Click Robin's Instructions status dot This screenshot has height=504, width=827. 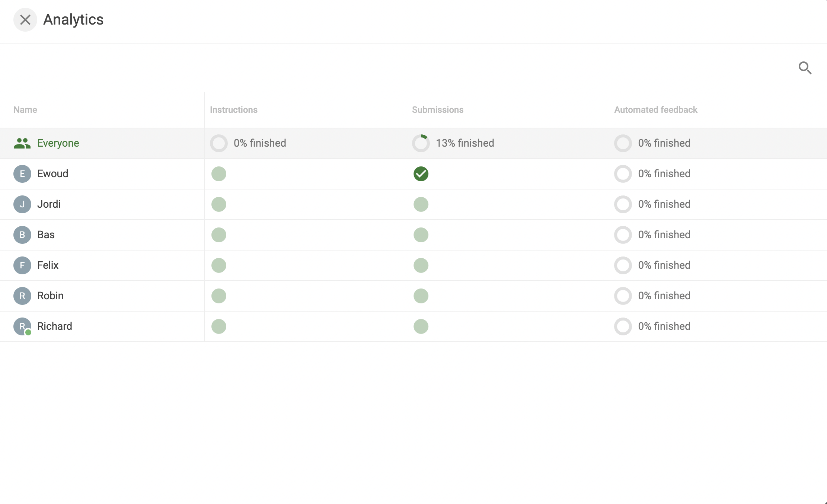(219, 296)
